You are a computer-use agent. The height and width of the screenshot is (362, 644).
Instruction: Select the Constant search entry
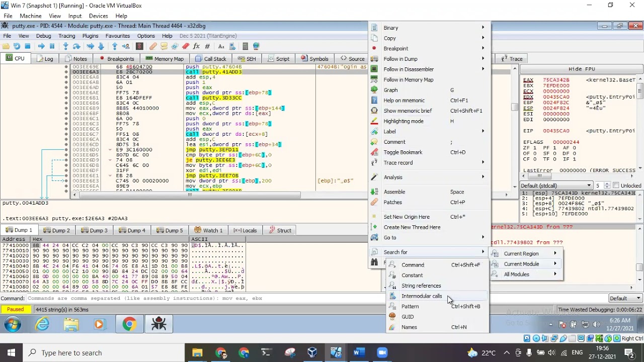437,276
